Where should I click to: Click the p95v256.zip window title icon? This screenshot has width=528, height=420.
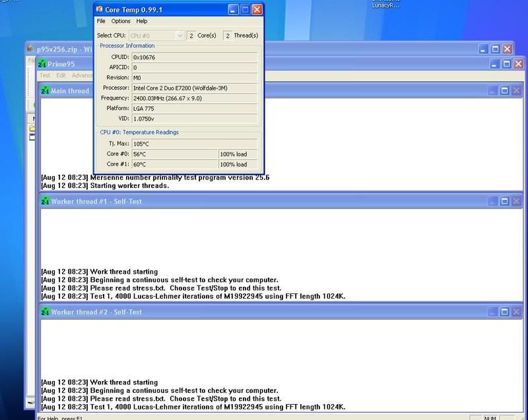[30, 49]
